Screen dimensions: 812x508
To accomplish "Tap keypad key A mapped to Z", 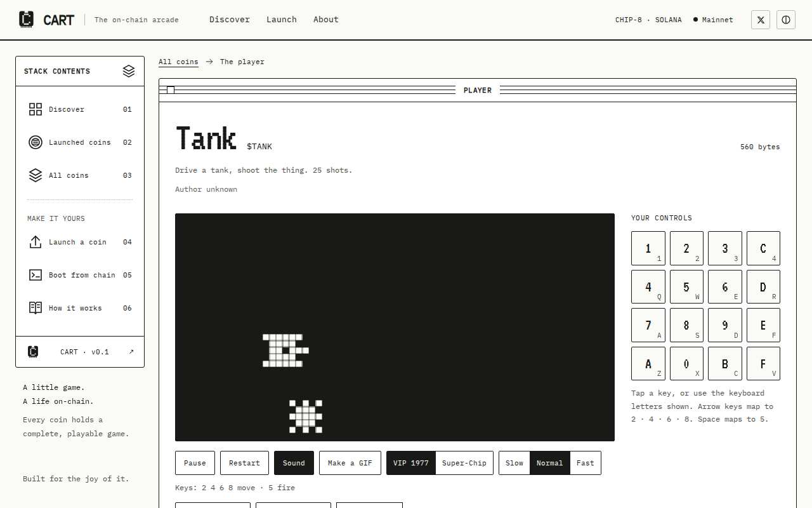I will (648, 363).
